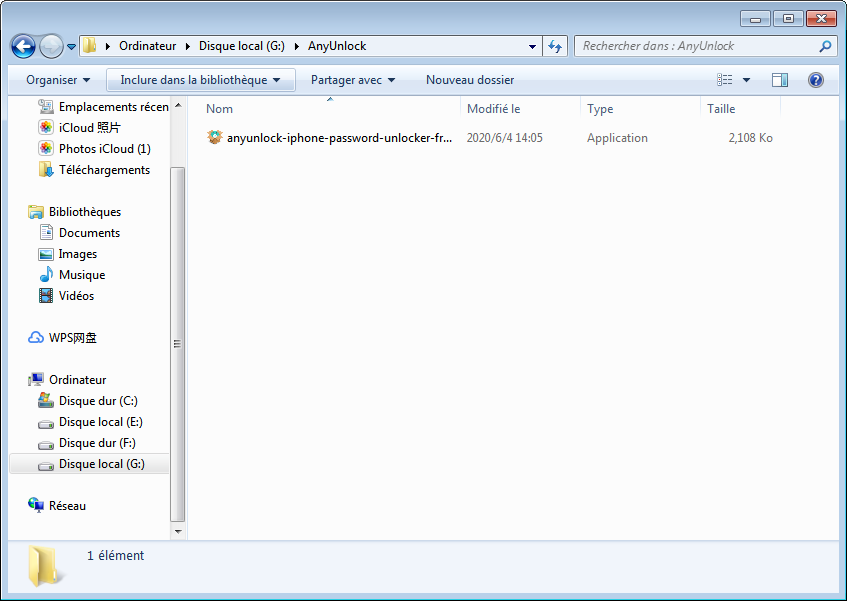Open Téléchargements in the sidebar
847x601 pixels.
[104, 170]
